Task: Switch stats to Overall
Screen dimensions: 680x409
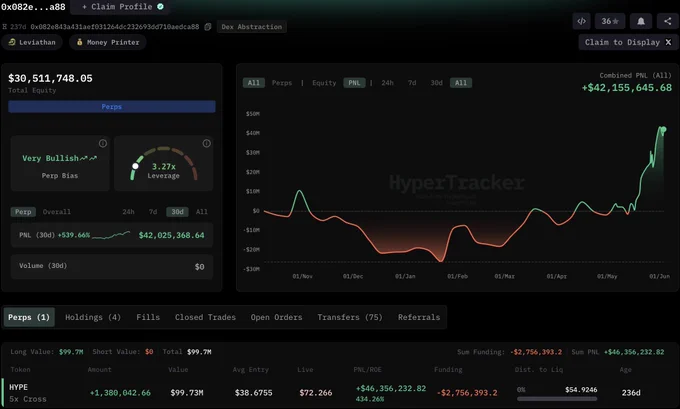Action: click(x=56, y=212)
